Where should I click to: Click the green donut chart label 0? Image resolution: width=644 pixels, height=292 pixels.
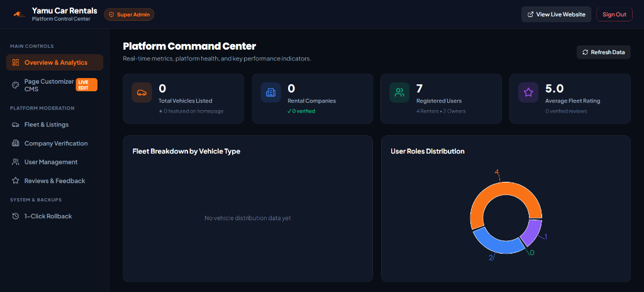coord(532,253)
